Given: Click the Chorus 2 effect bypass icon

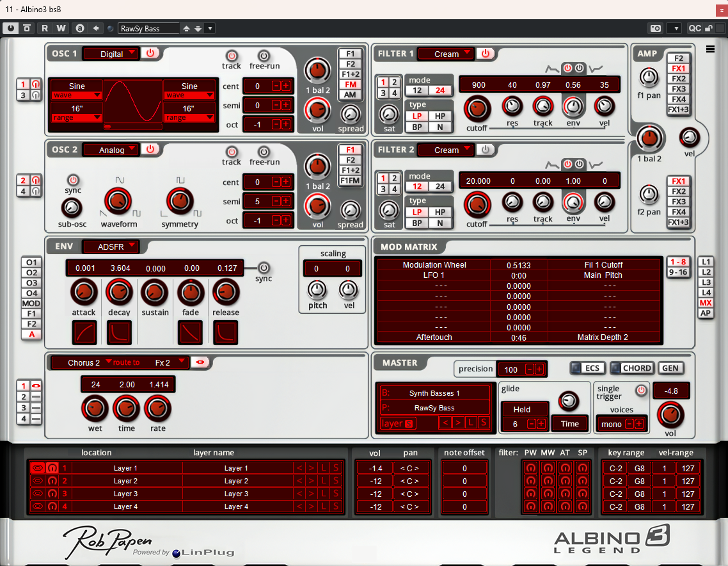Looking at the screenshot, I should click(201, 362).
